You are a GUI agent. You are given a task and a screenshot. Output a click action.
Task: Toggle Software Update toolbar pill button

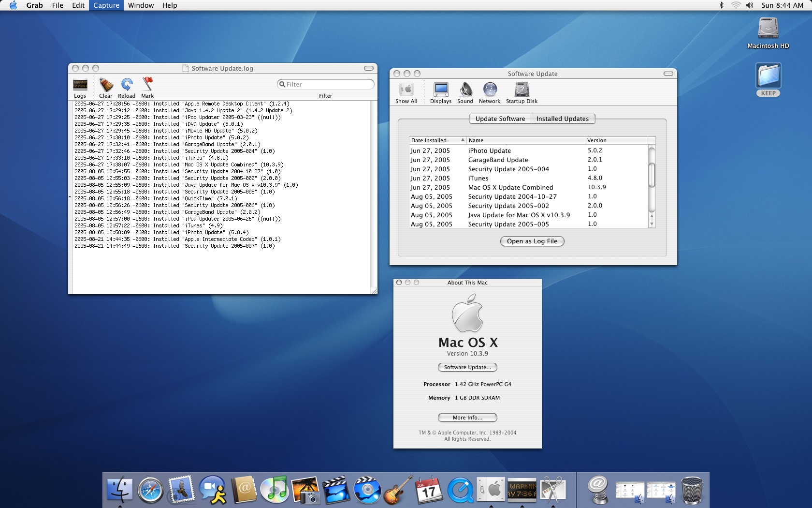tap(668, 74)
